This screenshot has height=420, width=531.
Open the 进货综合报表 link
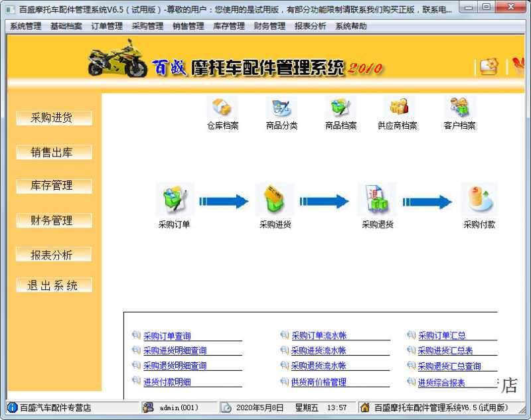tap(441, 381)
